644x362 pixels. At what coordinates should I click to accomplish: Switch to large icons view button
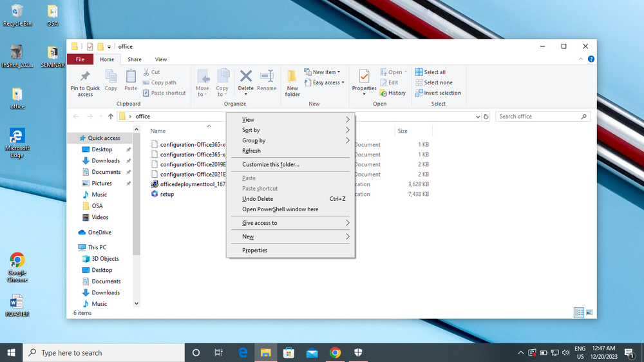(x=589, y=312)
